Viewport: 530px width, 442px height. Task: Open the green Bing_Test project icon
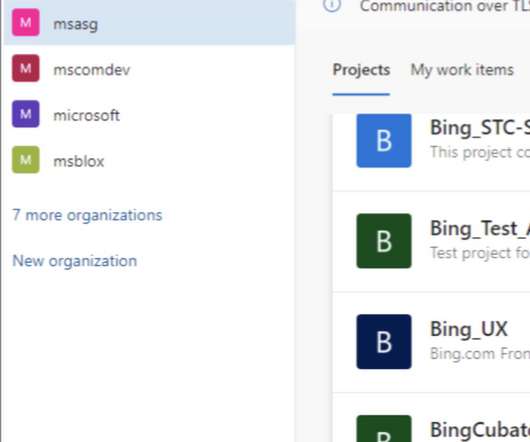(x=384, y=241)
